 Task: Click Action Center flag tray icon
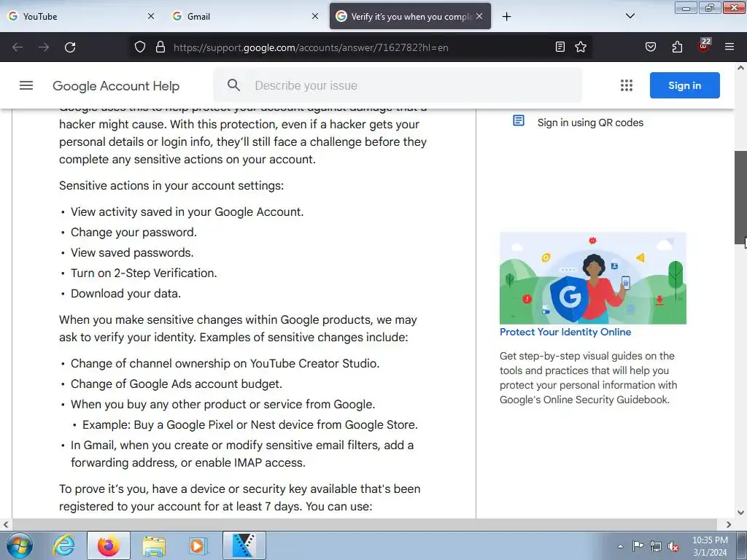coord(638,546)
